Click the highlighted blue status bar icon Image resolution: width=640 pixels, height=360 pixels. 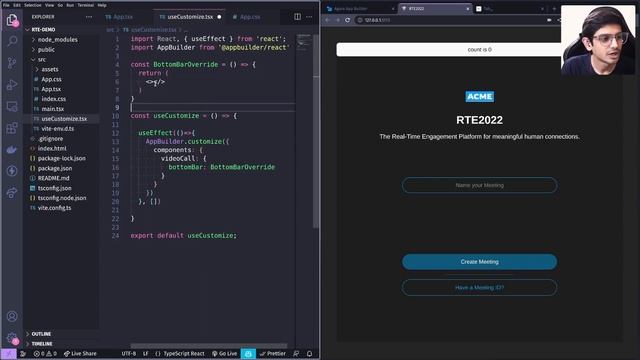[248, 354]
